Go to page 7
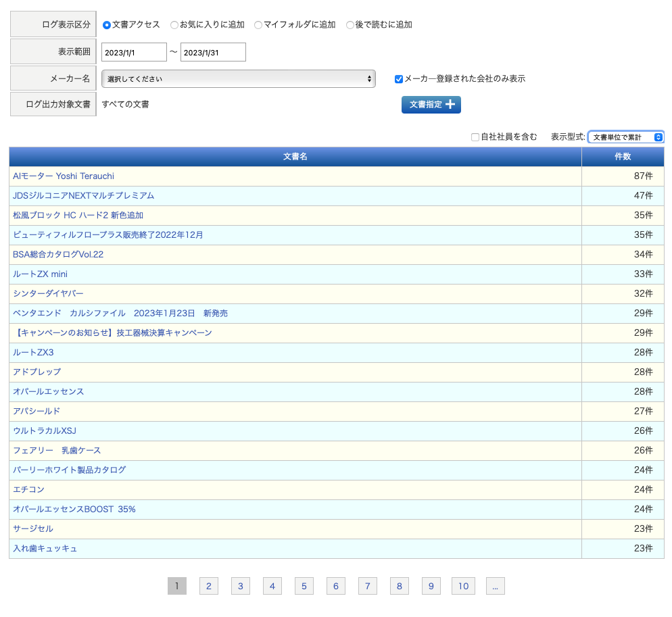Viewport: 672px width, 617px height. [367, 586]
